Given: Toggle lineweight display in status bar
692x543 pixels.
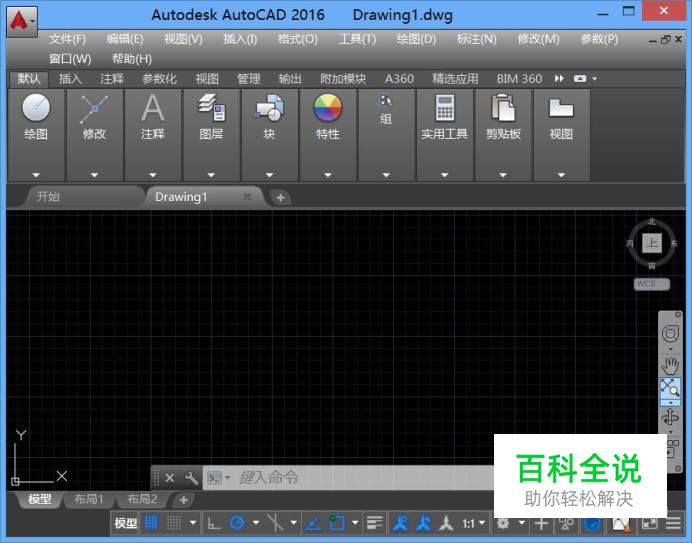Looking at the screenshot, I should coord(375,523).
